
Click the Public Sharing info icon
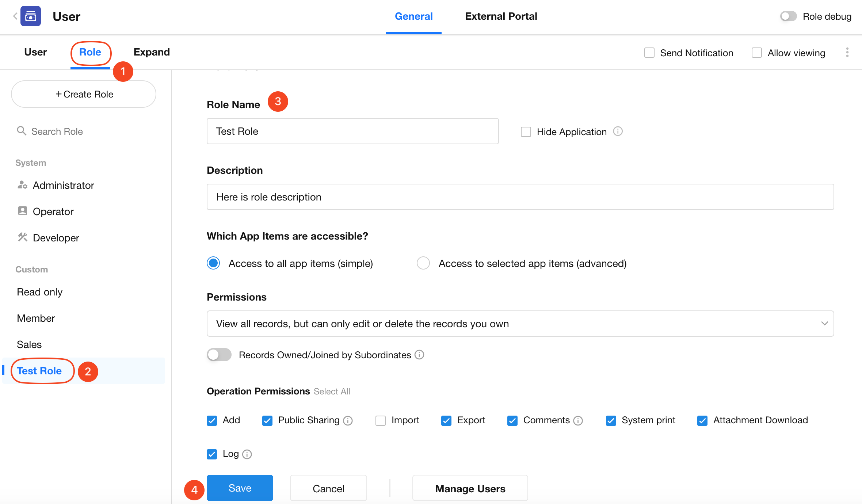[x=348, y=421]
